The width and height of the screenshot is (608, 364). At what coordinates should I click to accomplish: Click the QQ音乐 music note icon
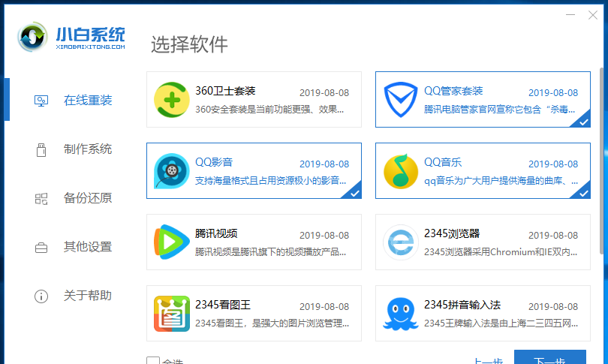point(401,171)
